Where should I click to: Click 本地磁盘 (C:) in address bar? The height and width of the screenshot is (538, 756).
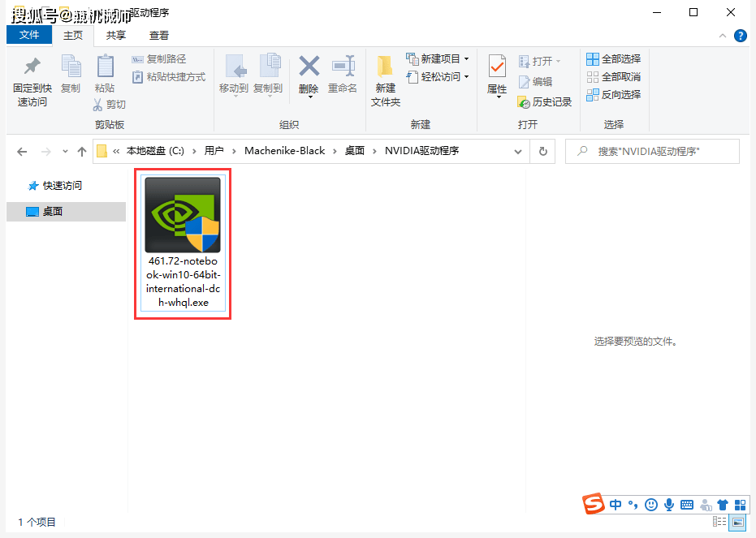[155, 151]
